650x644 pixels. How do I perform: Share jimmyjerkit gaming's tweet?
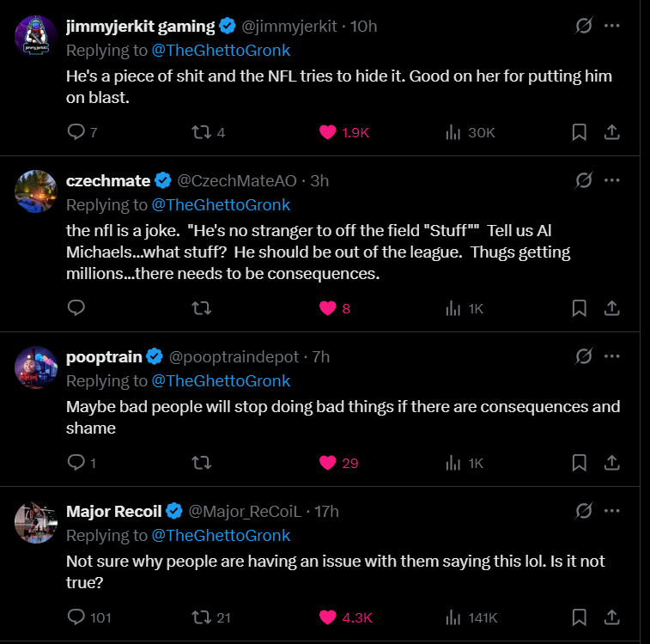tap(611, 132)
